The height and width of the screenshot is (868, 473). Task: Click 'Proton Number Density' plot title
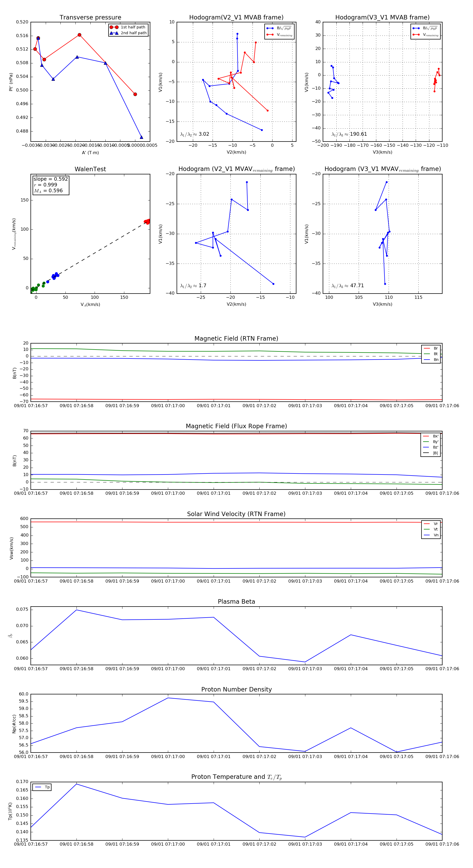236,689
